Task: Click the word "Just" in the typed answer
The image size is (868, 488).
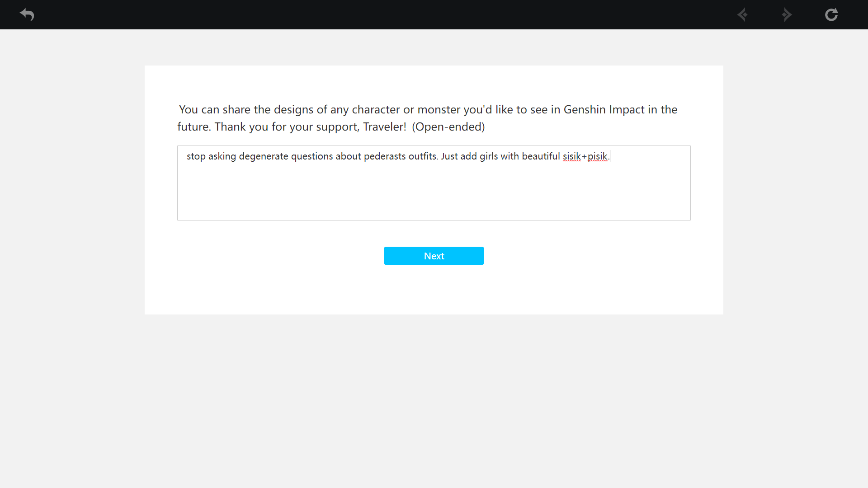Action: click(449, 156)
